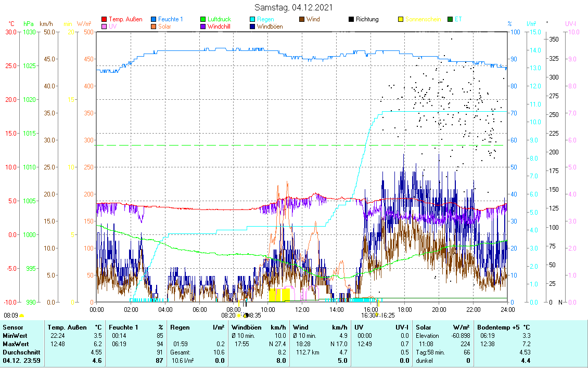Click the red Temp. Außen legend swatch
This screenshot has height=368, width=588.
pyautogui.click(x=104, y=19)
